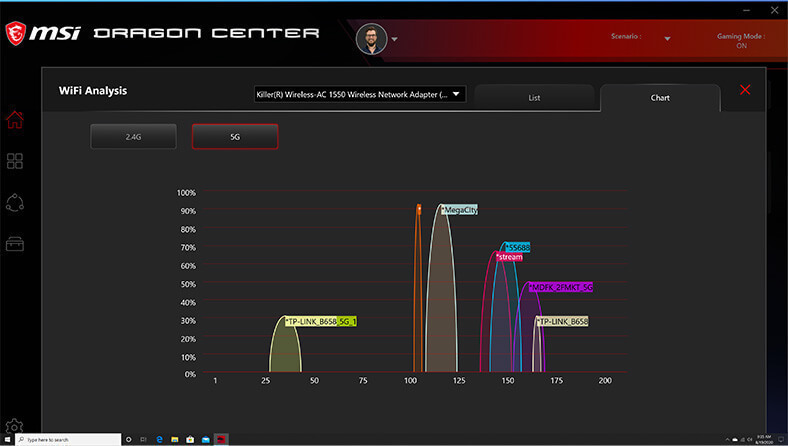Expand the profile avatar dropdown arrow
The image size is (788, 446).
click(x=395, y=39)
